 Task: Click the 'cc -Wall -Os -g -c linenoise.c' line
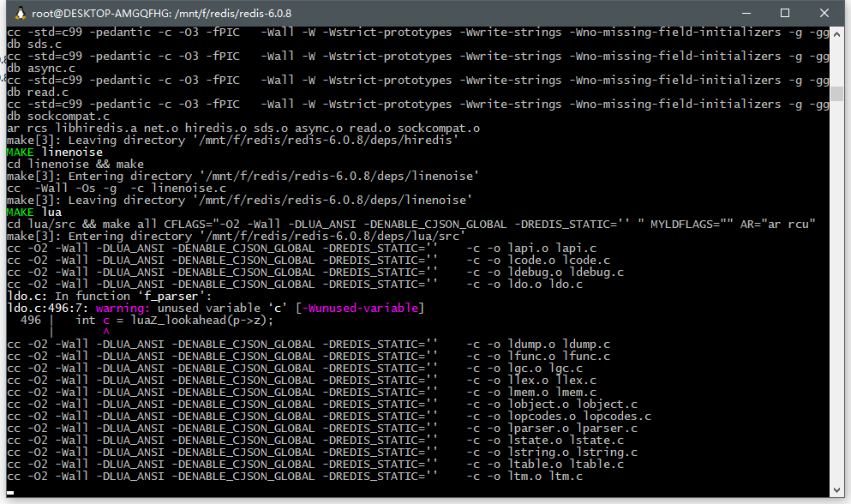pyautogui.click(x=117, y=188)
